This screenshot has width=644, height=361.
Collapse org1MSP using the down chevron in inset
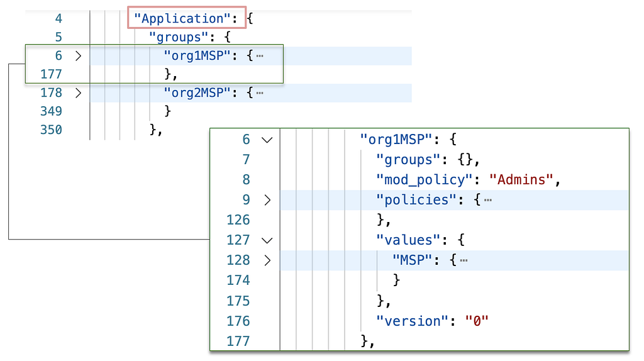pos(267,140)
